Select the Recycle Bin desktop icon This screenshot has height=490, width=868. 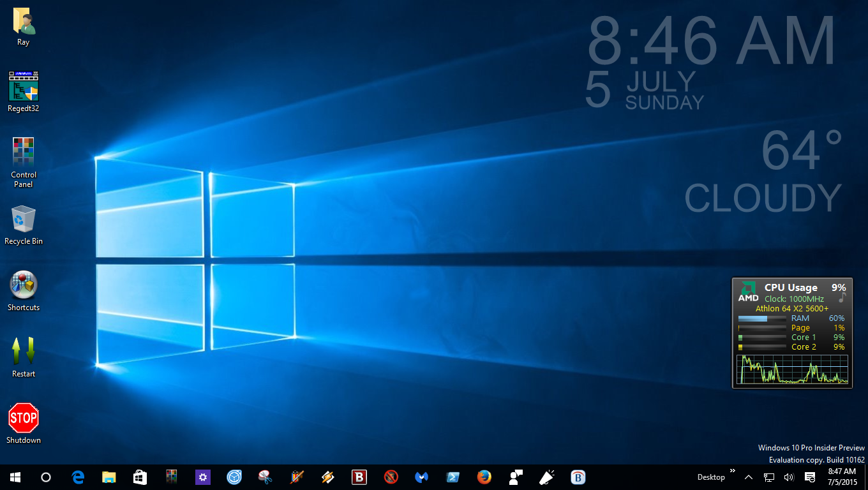[24, 225]
